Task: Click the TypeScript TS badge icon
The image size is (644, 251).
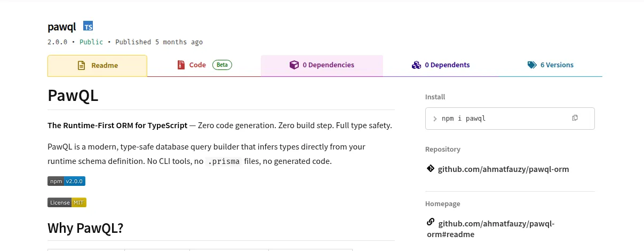Action: click(x=88, y=26)
